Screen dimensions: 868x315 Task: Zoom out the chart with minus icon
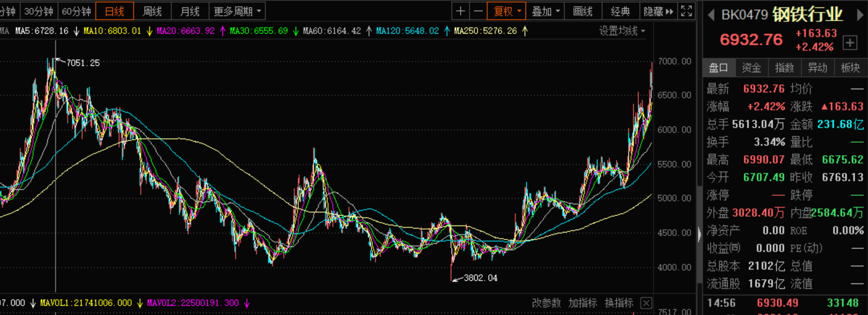[x=478, y=11]
